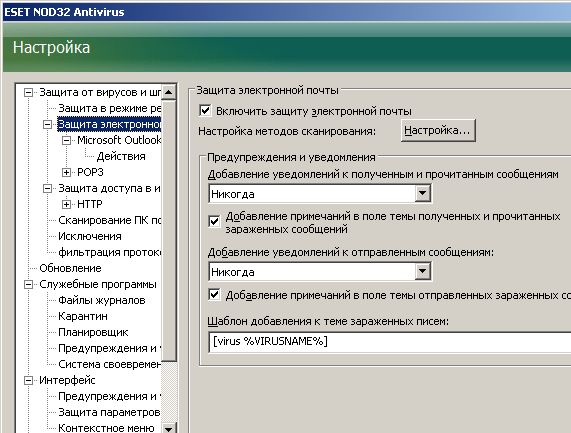Screen dimensions: 571x433
Task: Select Карантин tree item
Action: (83, 316)
